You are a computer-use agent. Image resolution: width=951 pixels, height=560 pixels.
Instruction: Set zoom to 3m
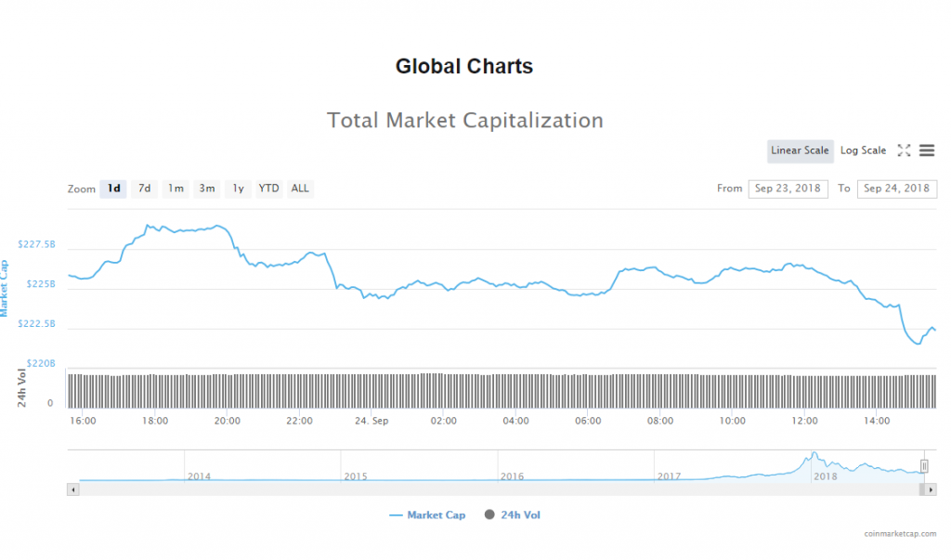(x=206, y=189)
